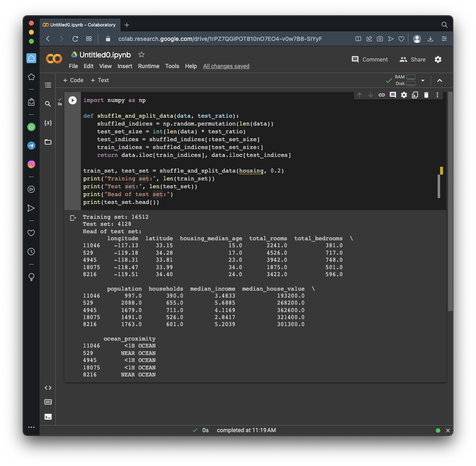Click the notebook vertical scrollbar
Screen dimensions: 476x466
pyautogui.click(x=450, y=201)
